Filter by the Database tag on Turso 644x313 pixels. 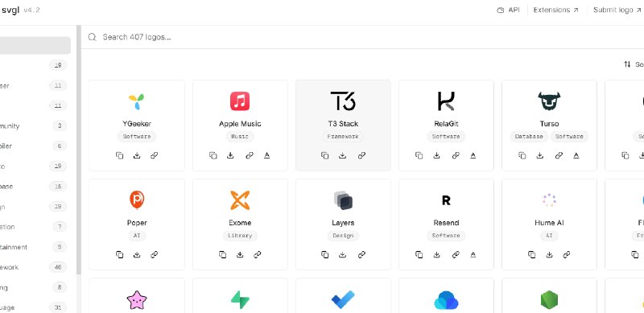(x=529, y=136)
